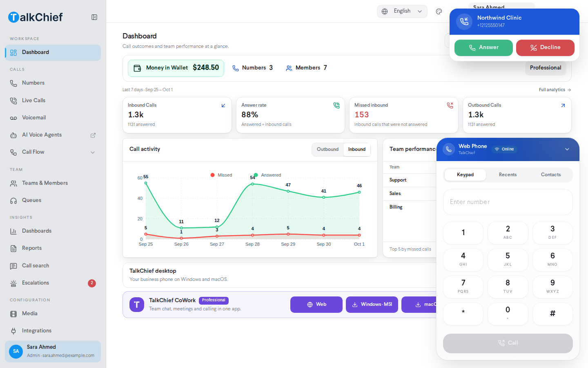Answer the Northwind Clinic call
The image size is (588, 368).
click(483, 48)
